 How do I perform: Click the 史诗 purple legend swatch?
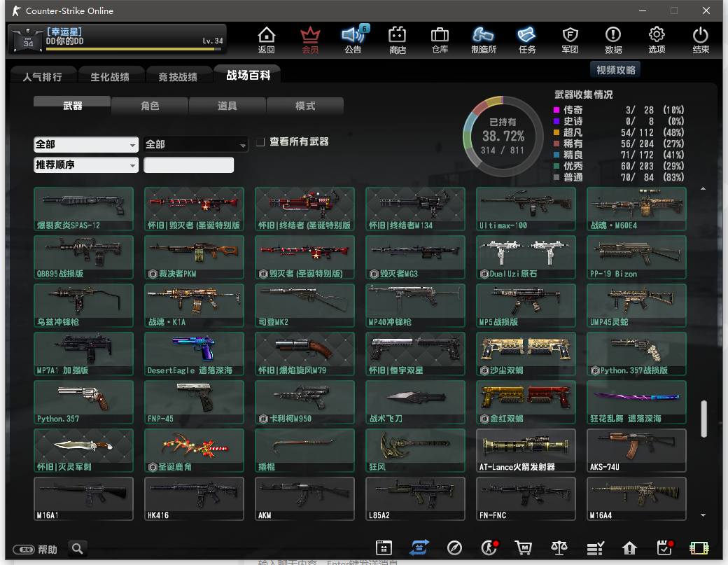pos(556,121)
